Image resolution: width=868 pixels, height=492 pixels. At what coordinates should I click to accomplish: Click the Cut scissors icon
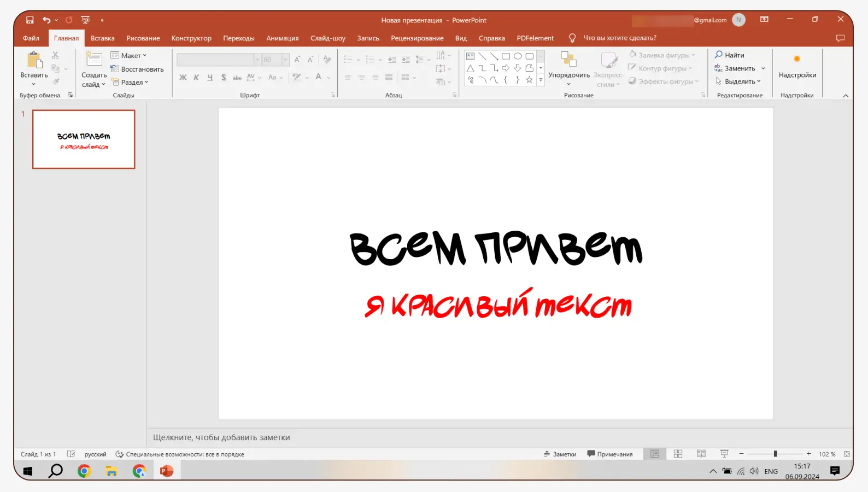coord(55,55)
